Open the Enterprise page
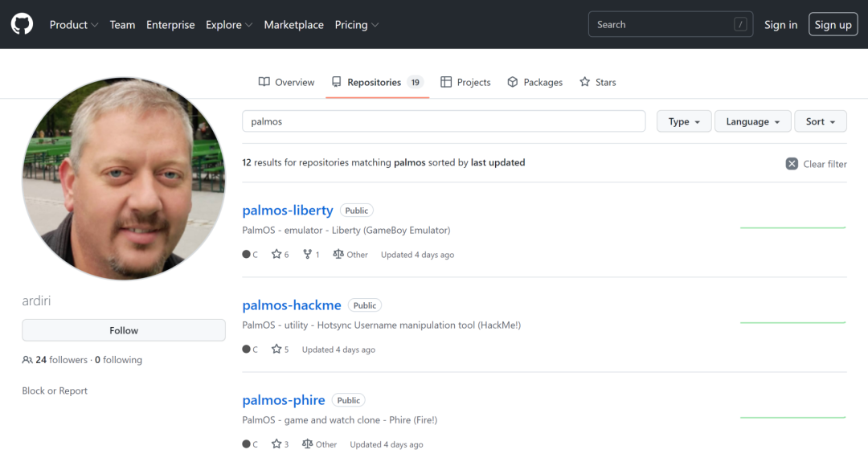Image resolution: width=868 pixels, height=458 pixels. pos(170,25)
